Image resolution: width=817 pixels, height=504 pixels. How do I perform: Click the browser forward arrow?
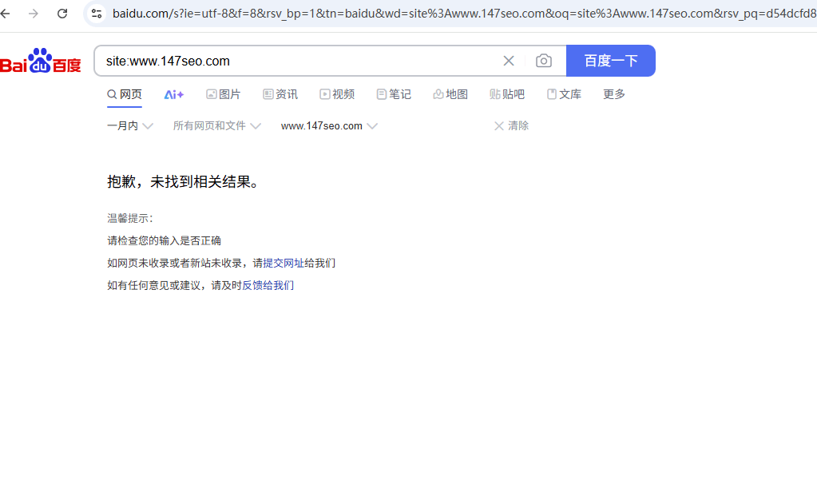(34, 14)
